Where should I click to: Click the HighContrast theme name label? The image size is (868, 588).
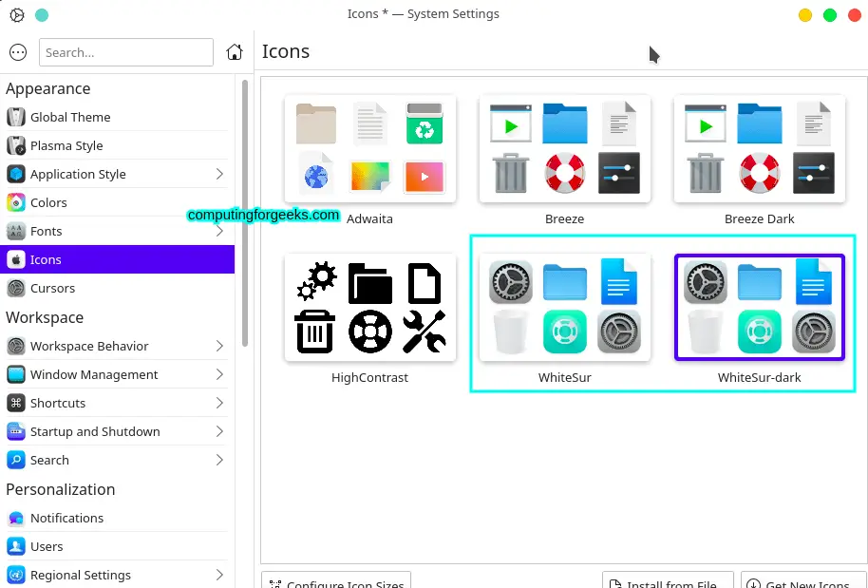[369, 378]
